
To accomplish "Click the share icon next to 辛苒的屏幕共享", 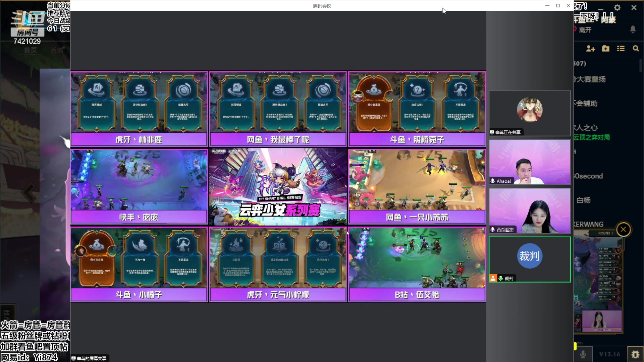I will click(x=73, y=358).
